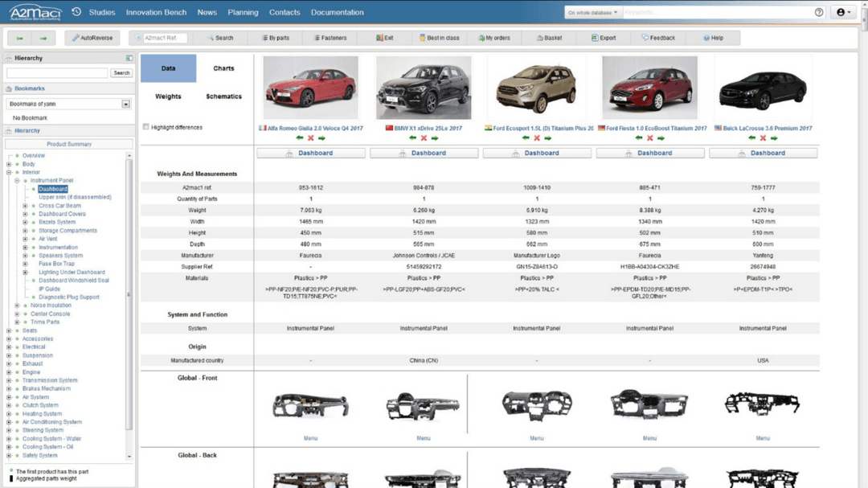
Task: Click the hierarchy search input field
Action: (57, 72)
